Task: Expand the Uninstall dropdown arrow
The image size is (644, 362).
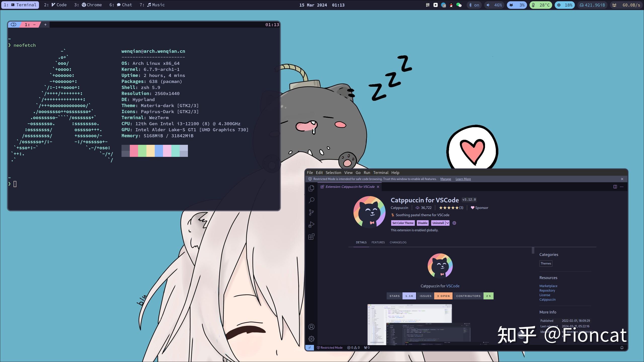Action: pos(448,223)
